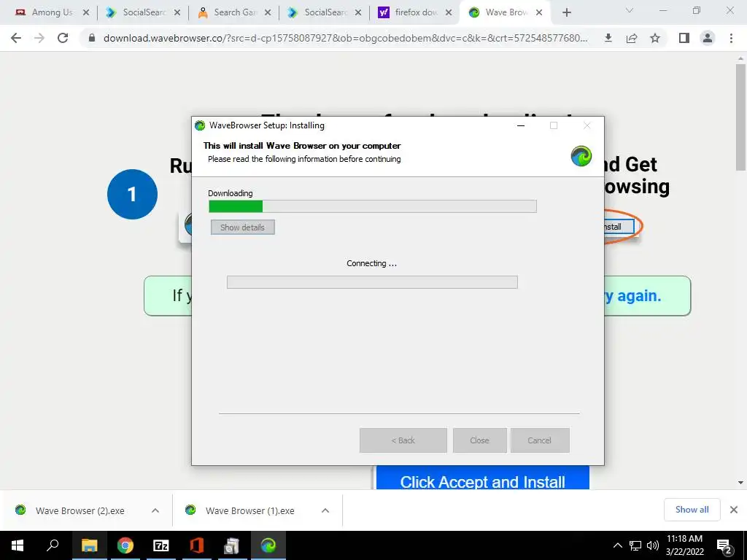Close the Search Games tab
The image size is (747, 560).
268,12
